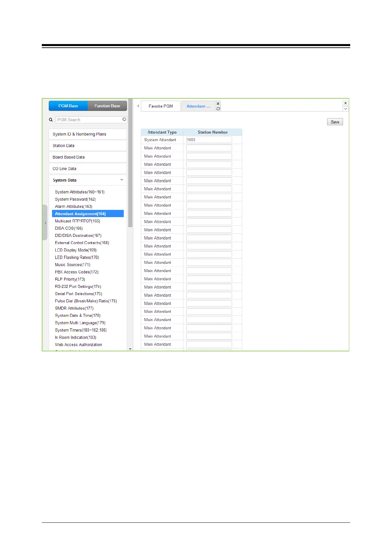Open System Attributes(160~161)

click(80, 192)
